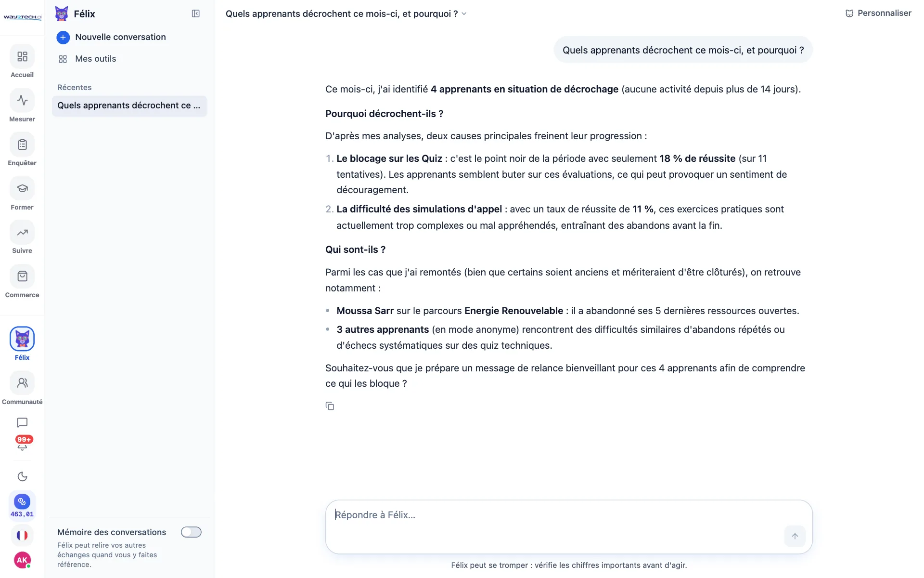
Task: Select recent conversation 'Quels apprenants décrochent ce ...'
Action: pos(129,105)
